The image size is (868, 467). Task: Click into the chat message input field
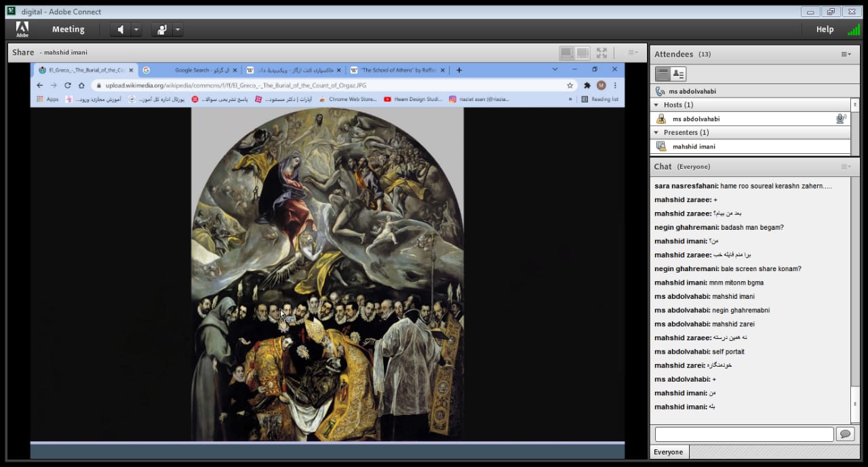(744, 434)
